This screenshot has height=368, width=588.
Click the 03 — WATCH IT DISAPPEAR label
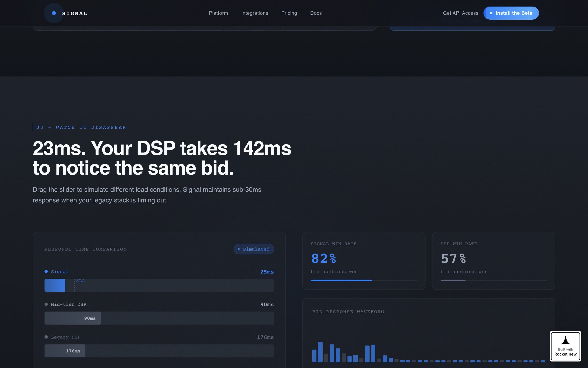click(81, 127)
